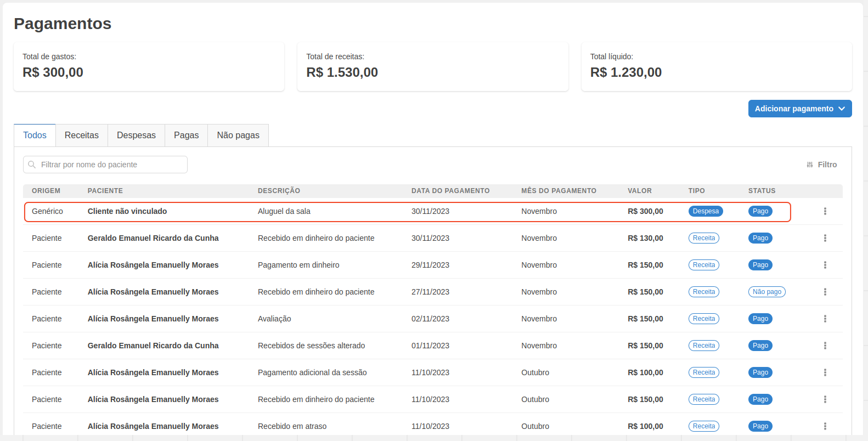Viewport: 868px width, 441px height.
Task: Open the Filtro options
Action: click(822, 165)
